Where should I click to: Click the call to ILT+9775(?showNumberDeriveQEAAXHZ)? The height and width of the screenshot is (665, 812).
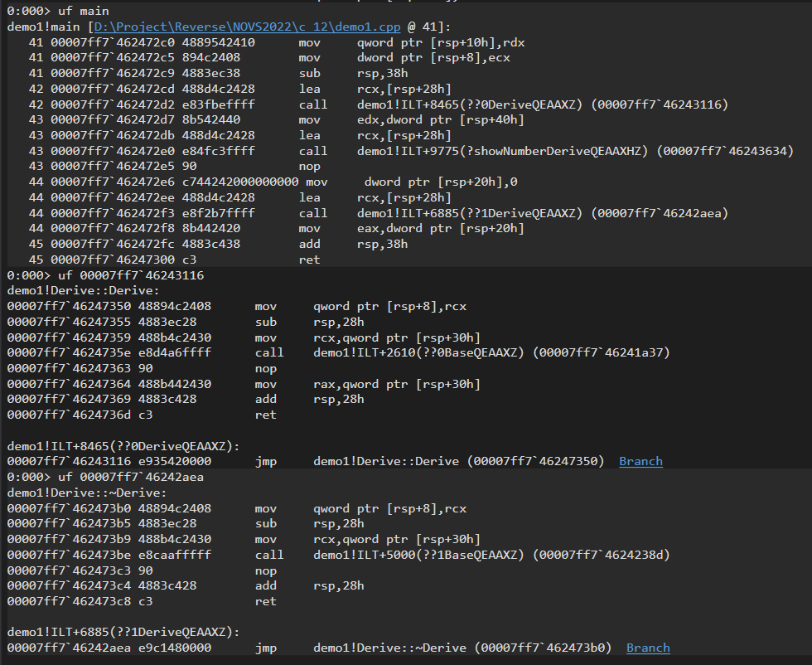tap(546, 151)
